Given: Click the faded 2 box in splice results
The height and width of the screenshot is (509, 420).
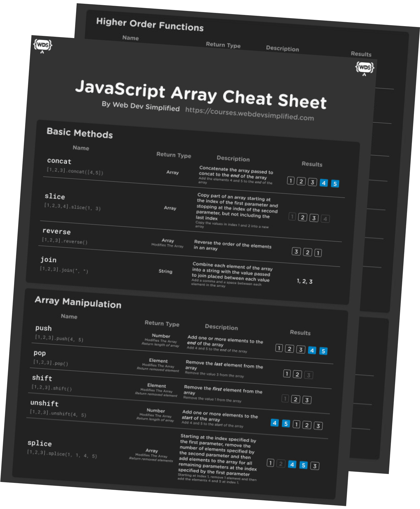Looking at the screenshot, I should 281,463.
